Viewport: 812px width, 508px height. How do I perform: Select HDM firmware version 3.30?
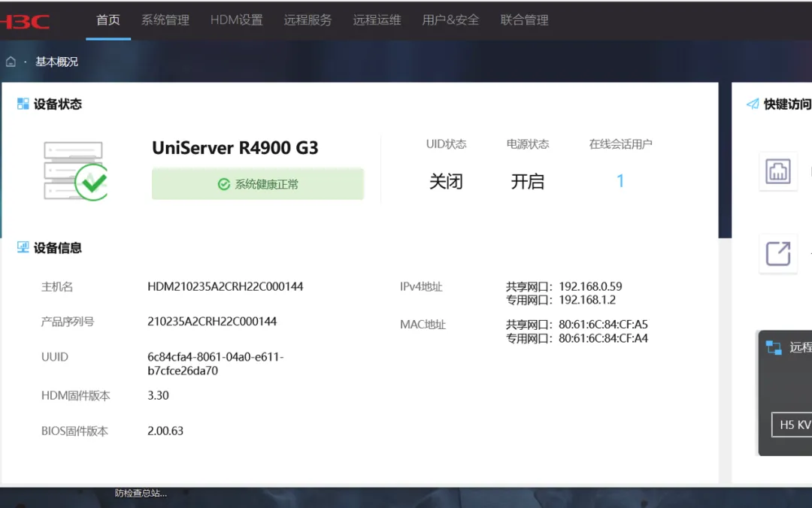click(x=158, y=395)
